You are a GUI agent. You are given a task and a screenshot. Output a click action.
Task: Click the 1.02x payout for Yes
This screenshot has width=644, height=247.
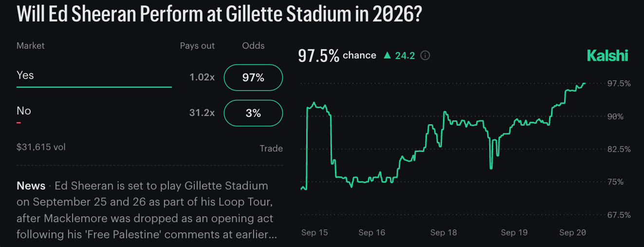coord(202,77)
